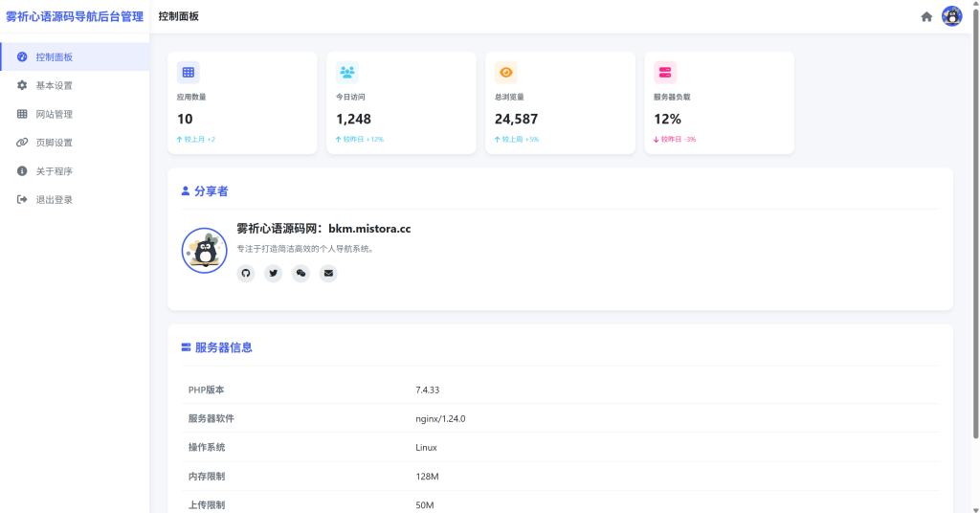Image resolution: width=980 pixels, height=513 pixels.
Task: Click the 控制面板 page title in header
Action: click(179, 17)
